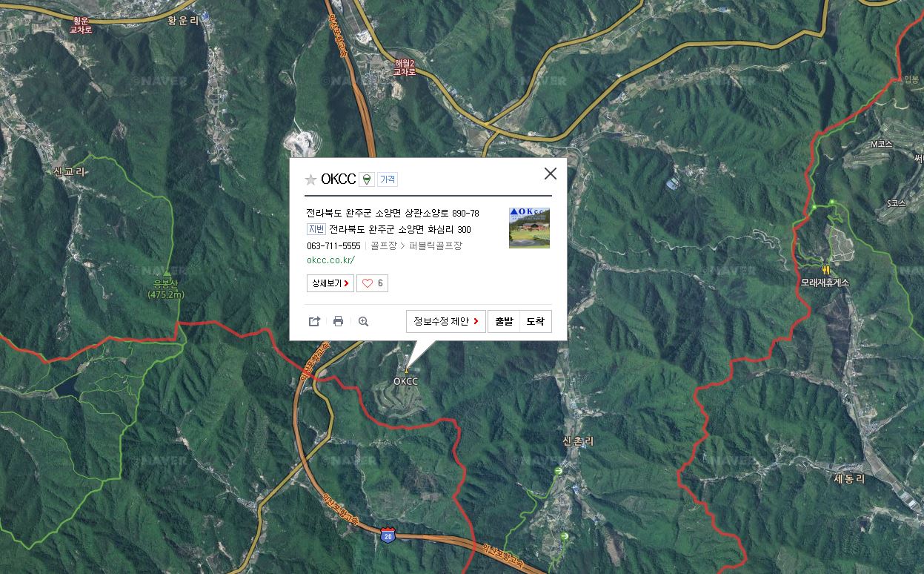
Task: Bookmark OKCC with the star icon
Action: coord(311,179)
